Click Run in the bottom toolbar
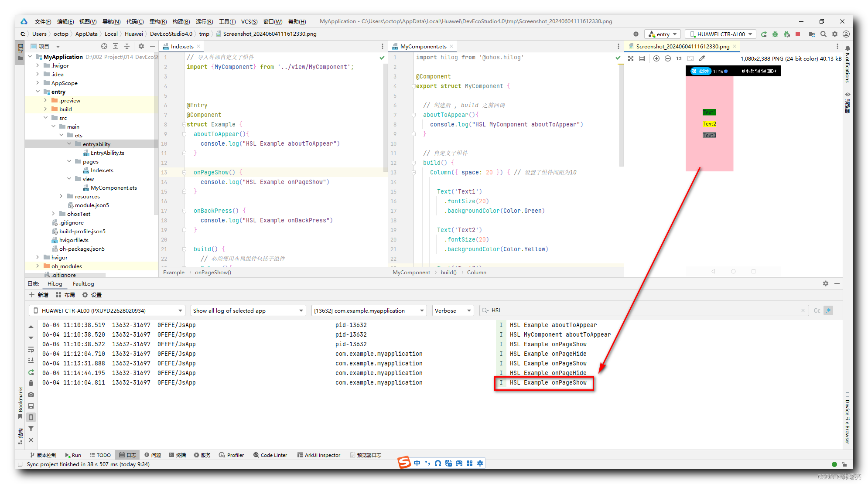Screen dimensions: 868x484 click(75, 454)
